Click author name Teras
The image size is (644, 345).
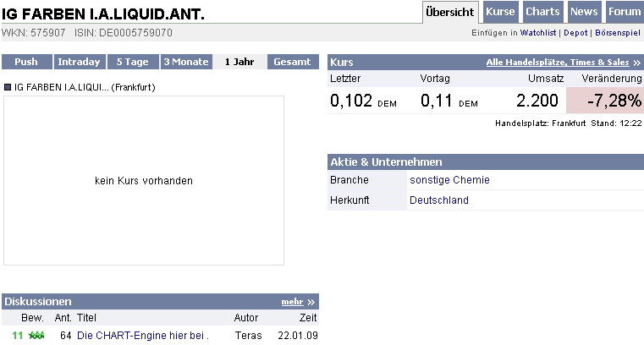249,336
